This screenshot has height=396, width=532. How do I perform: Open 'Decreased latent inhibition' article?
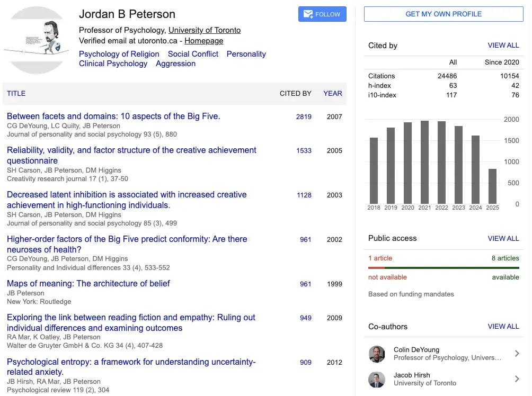tap(127, 200)
